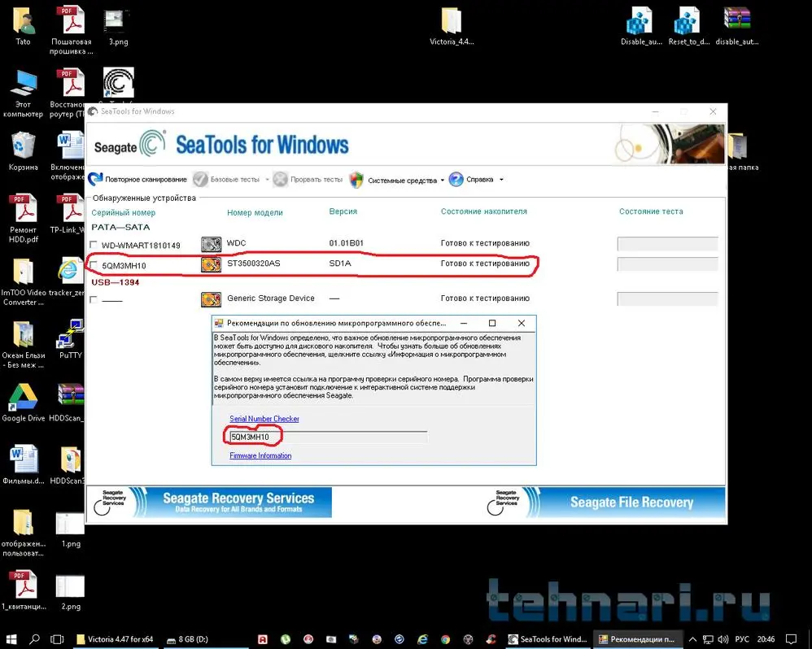Image resolution: width=812 pixels, height=649 pixels.
Task: Click the Состояние накопителя column header
Action: pos(483,211)
